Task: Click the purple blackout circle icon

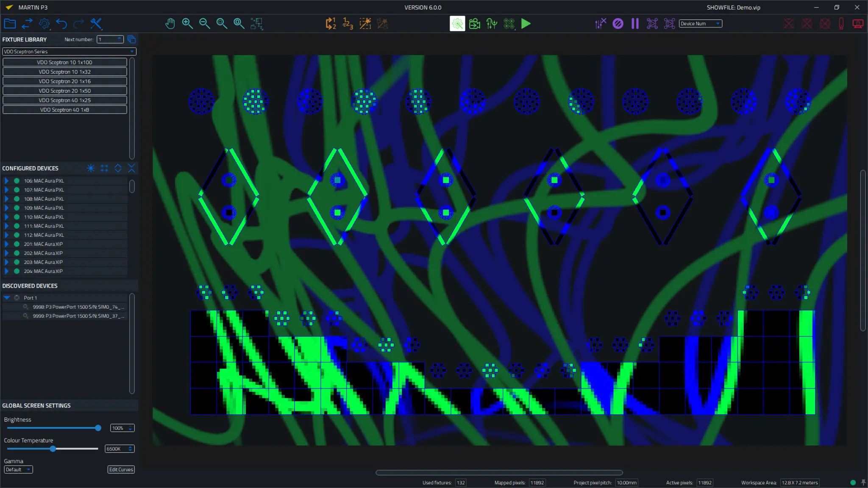Action: coord(618,24)
